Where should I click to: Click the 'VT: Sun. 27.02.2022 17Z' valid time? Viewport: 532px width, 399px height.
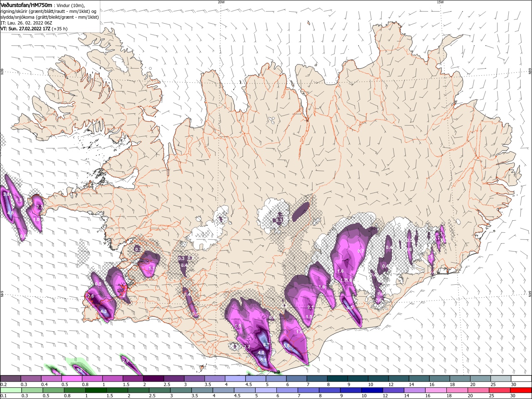coord(25,29)
